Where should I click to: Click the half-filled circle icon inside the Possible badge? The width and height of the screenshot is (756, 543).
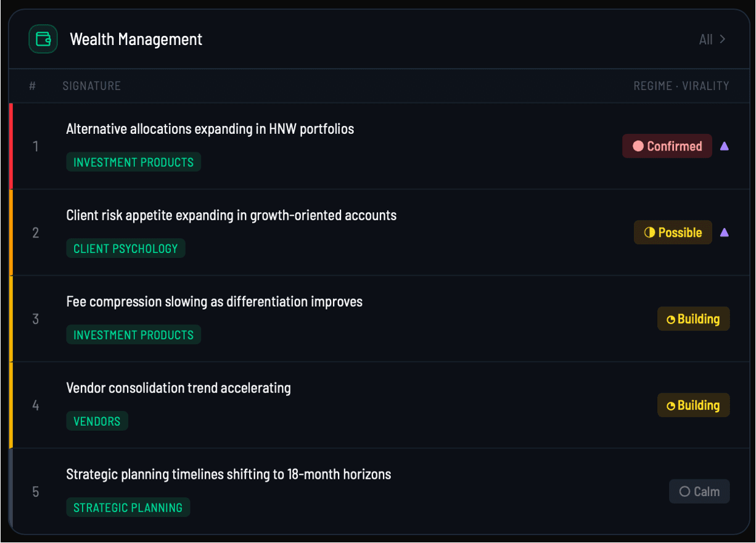click(x=649, y=233)
